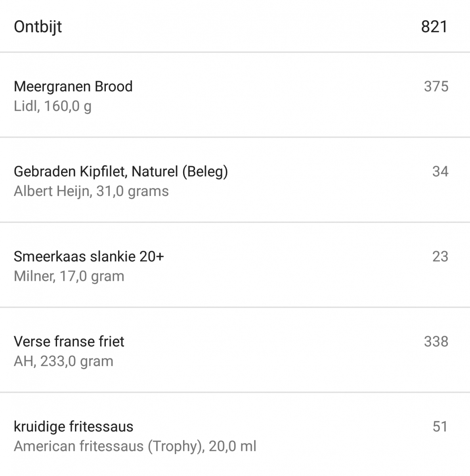The width and height of the screenshot is (470, 476).
Task: Select the Lidl, 160,0 g serving text
Action: pyautogui.click(x=53, y=106)
